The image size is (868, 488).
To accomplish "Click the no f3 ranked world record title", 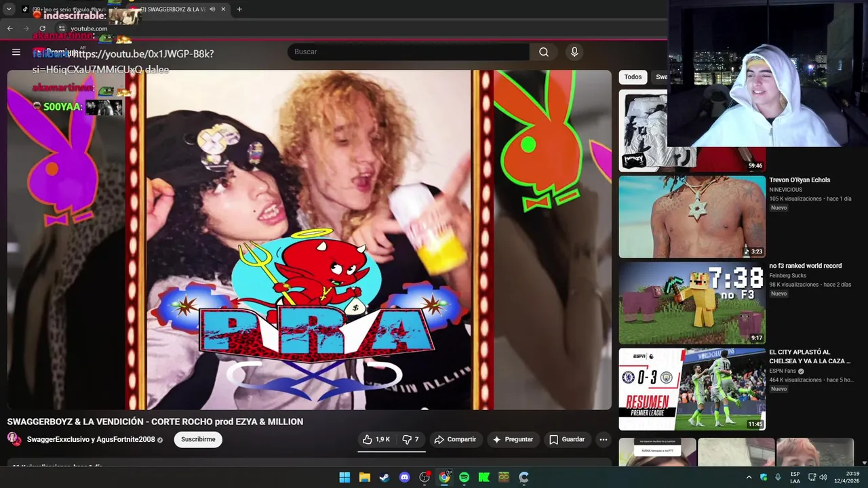I will coord(805,266).
